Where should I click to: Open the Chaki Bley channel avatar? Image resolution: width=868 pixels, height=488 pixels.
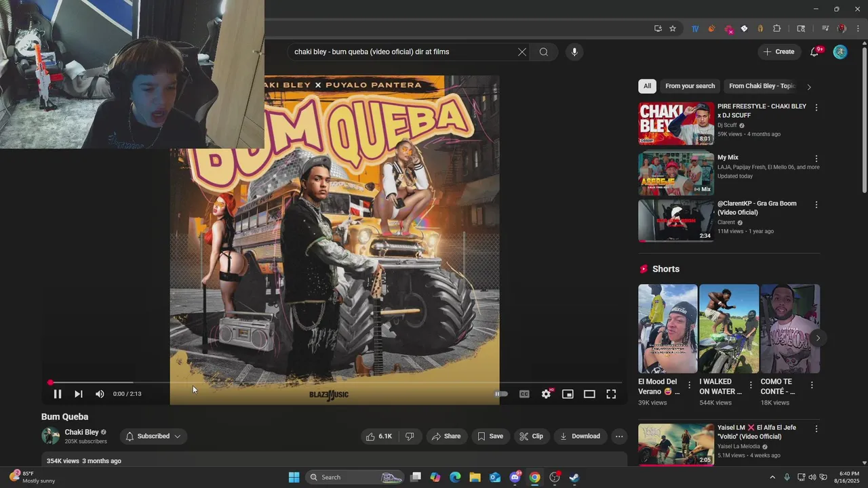point(50,436)
